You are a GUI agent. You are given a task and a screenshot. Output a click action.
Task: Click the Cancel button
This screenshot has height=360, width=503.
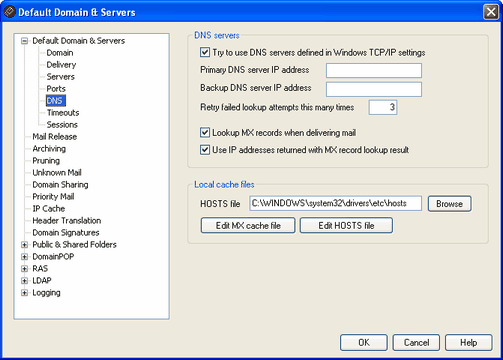[416, 343]
